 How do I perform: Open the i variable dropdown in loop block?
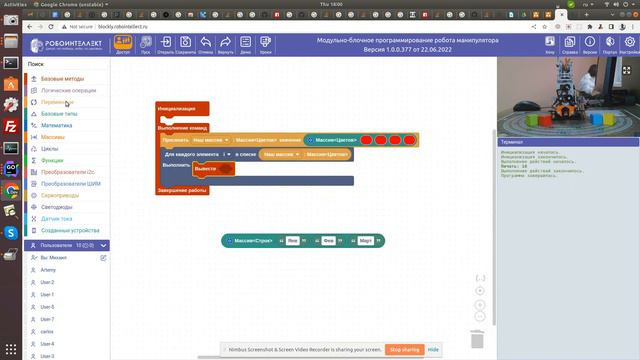227,154
